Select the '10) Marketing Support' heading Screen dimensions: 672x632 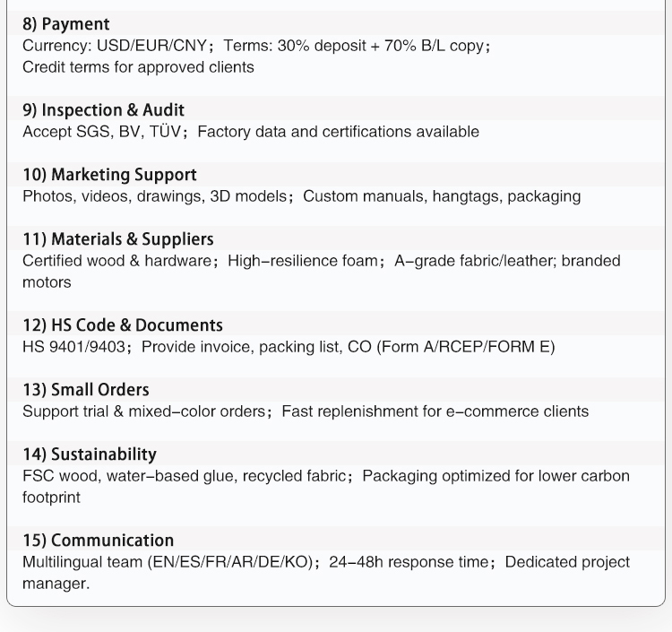pyautogui.click(x=109, y=175)
